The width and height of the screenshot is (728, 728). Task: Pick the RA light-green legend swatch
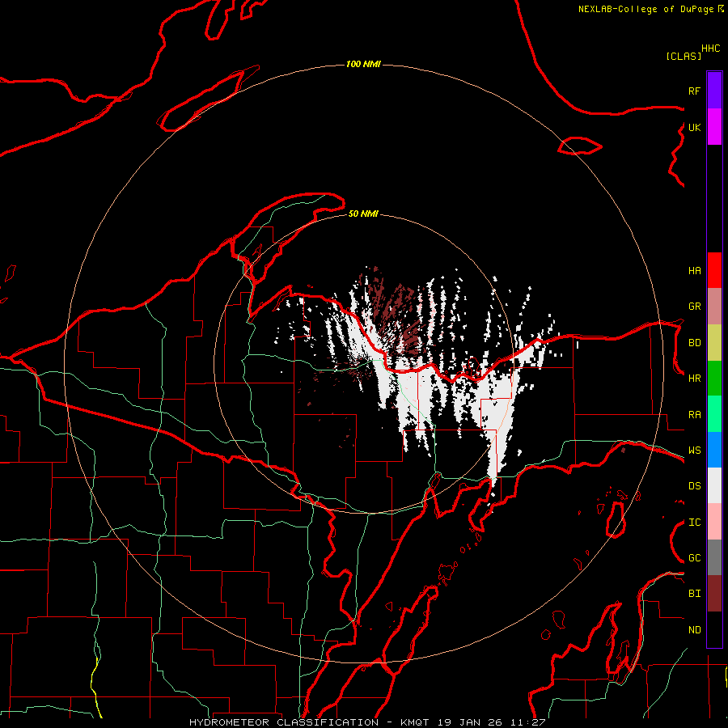coord(714,414)
